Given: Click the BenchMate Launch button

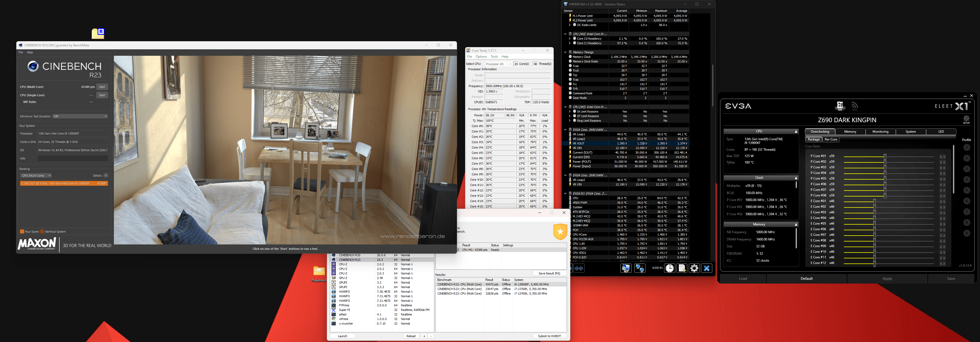Looking at the screenshot, I should (342, 336).
